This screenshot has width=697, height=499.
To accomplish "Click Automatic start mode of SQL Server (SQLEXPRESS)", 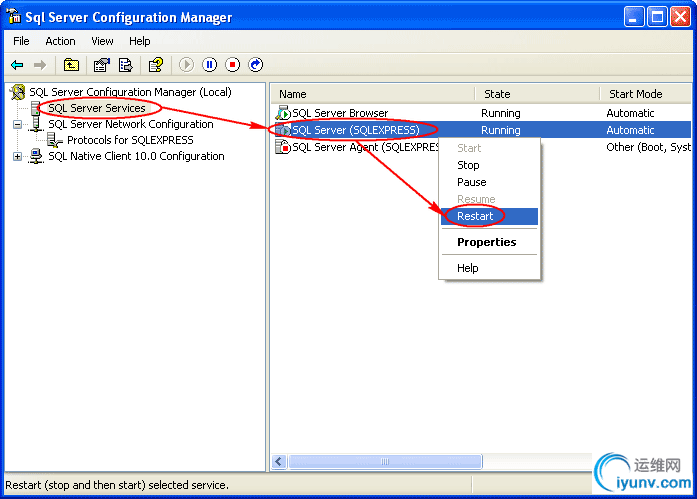I will [630, 130].
